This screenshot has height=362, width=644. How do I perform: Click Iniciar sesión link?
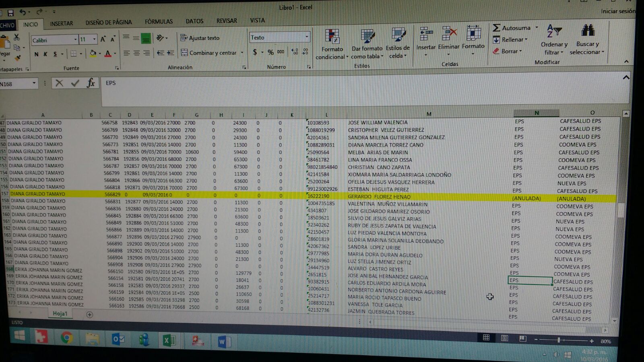tap(617, 11)
